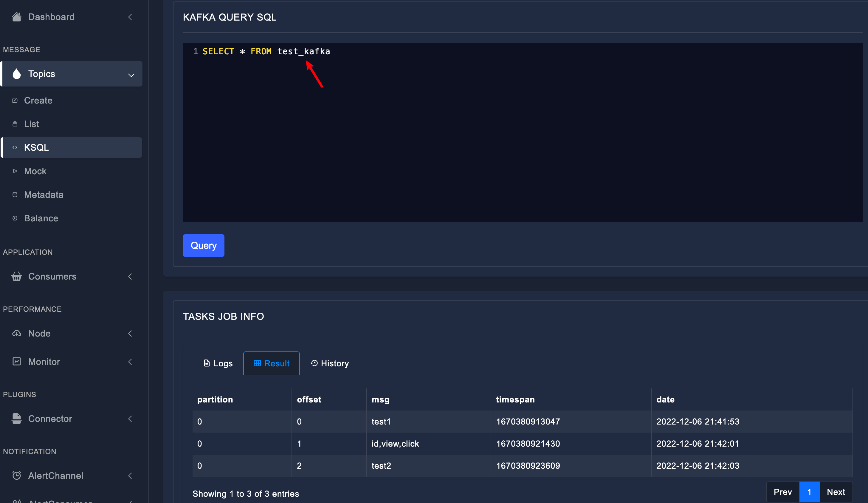This screenshot has height=503, width=868.
Task: Click the Query button
Action: tap(203, 245)
